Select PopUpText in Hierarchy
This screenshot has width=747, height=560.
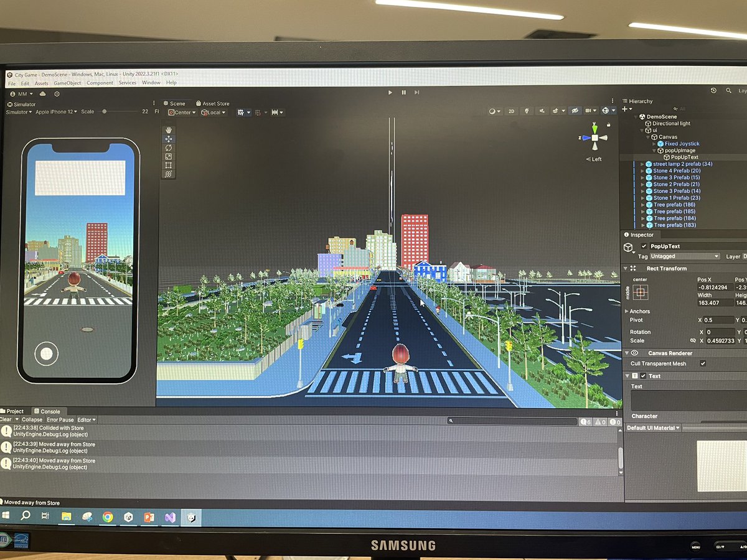click(x=685, y=157)
